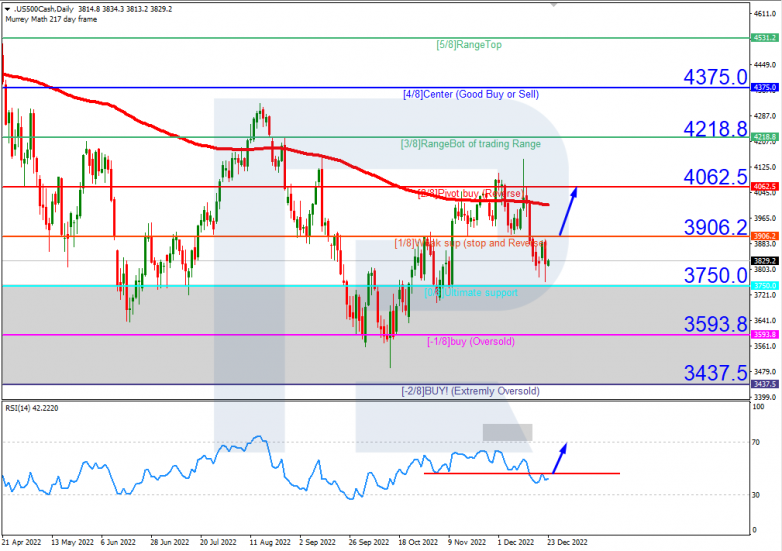782x551 pixels.
Task: Click the 4218.8 green axis price tag
Action: pyautogui.click(x=764, y=137)
